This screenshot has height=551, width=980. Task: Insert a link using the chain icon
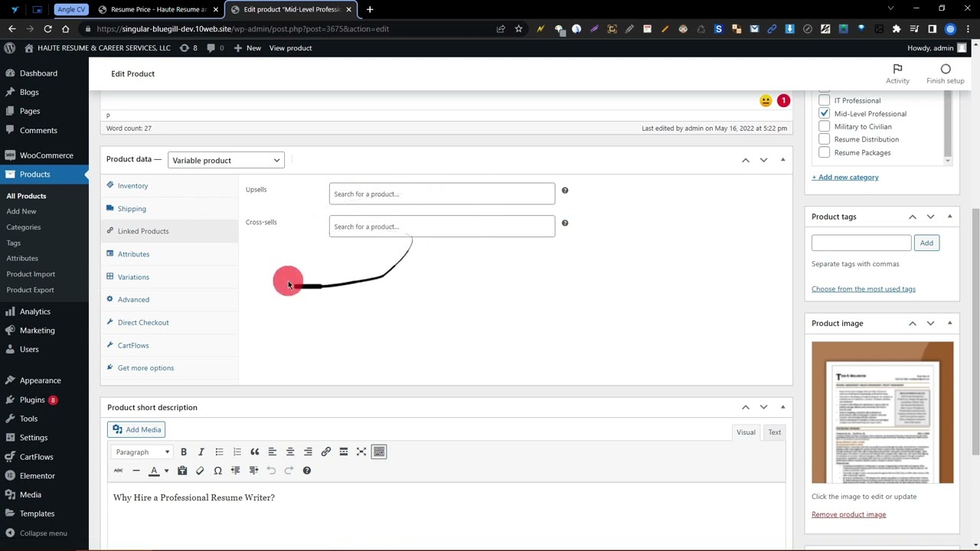coord(326,452)
